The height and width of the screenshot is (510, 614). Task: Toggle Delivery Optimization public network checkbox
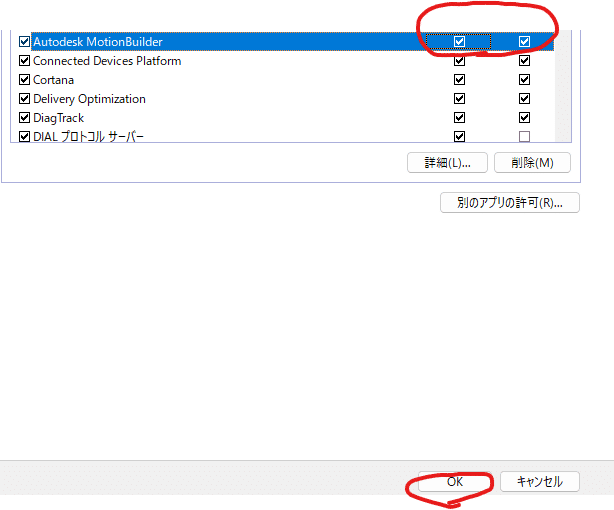(x=524, y=98)
